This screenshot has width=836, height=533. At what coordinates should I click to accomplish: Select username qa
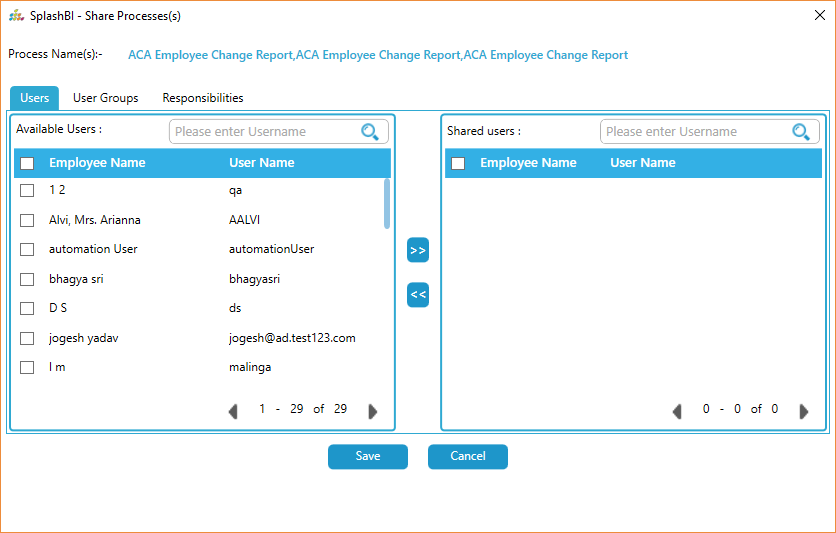click(x=235, y=190)
